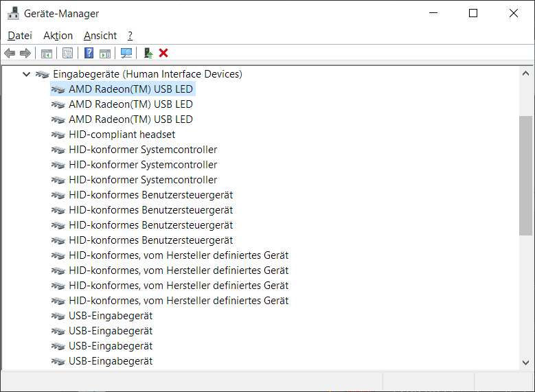The height and width of the screenshot is (392, 535).
Task: Click the vertical scrollbar down arrow
Action: coord(525,362)
